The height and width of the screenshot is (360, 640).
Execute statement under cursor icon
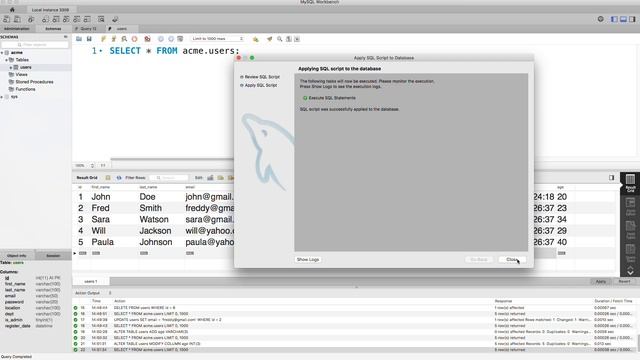coord(114,39)
